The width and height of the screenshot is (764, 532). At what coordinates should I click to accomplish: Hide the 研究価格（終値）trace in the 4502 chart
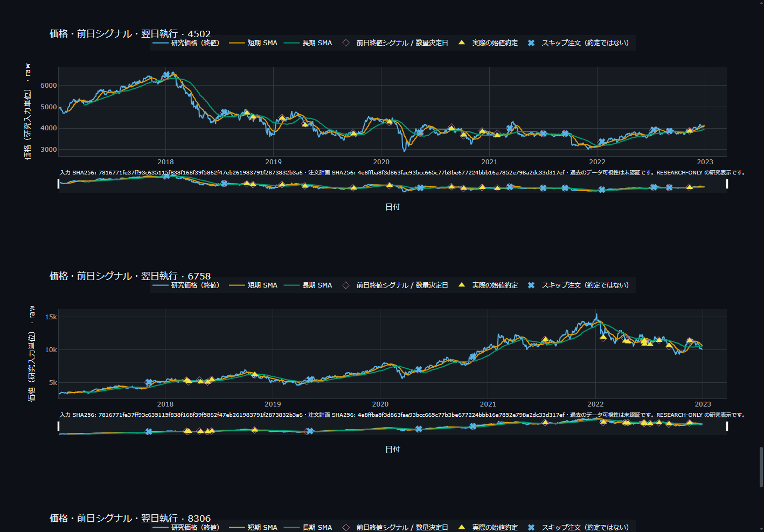coord(186,43)
